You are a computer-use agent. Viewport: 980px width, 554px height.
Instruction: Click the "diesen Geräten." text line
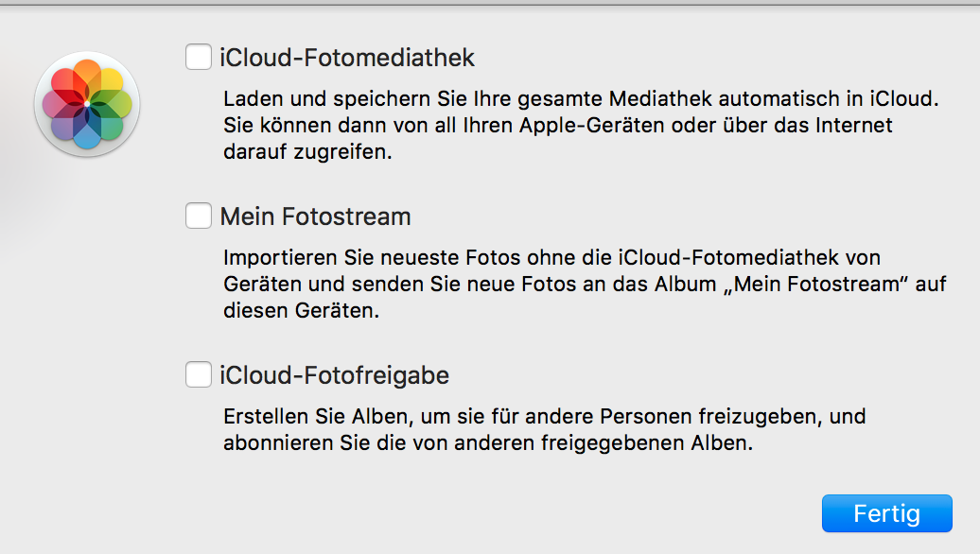pos(301,311)
